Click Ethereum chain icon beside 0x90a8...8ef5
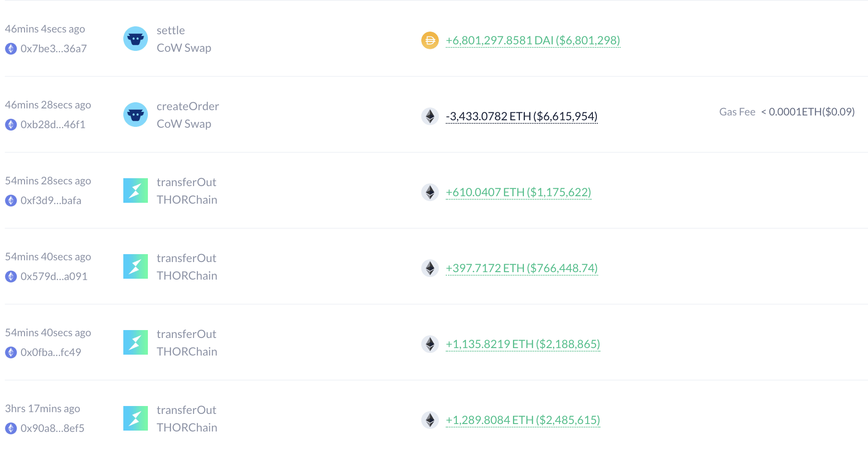 pos(11,428)
